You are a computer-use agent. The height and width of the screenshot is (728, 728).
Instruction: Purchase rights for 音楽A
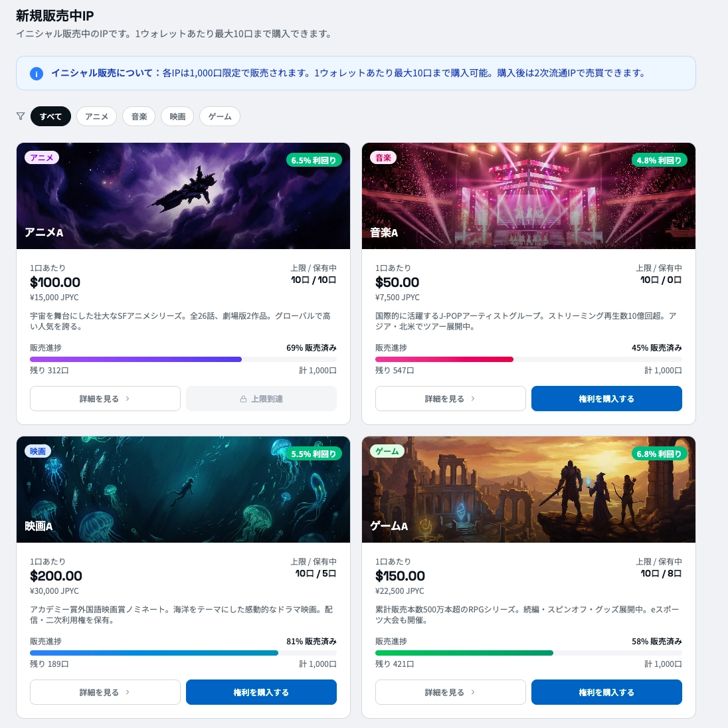606,399
